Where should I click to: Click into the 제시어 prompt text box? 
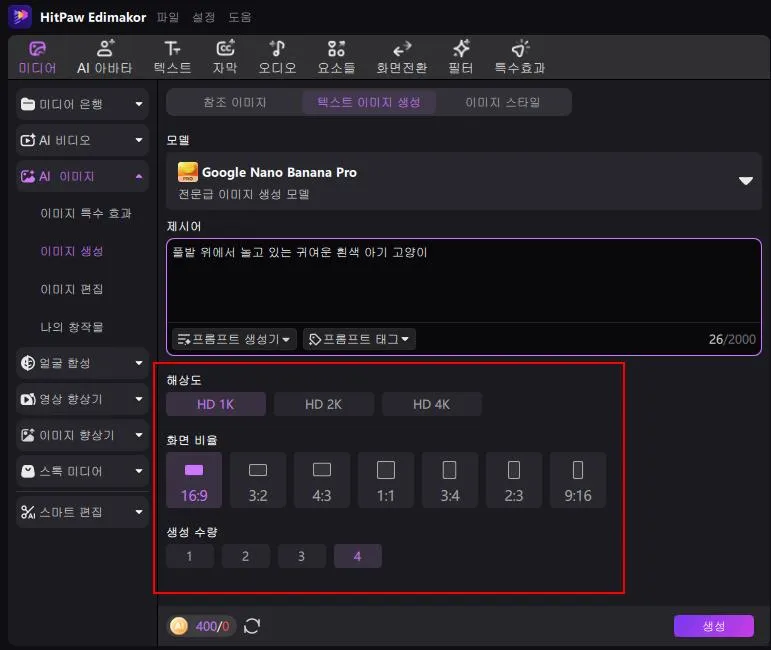[464, 281]
